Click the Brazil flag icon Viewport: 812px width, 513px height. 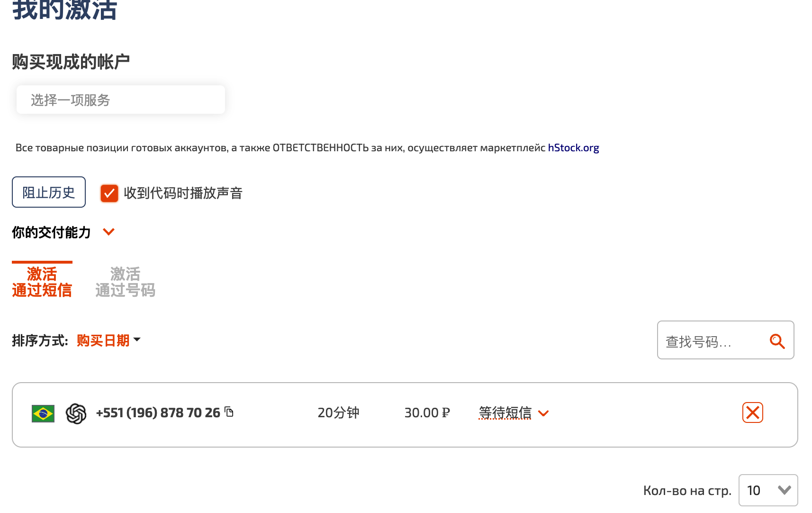click(43, 413)
